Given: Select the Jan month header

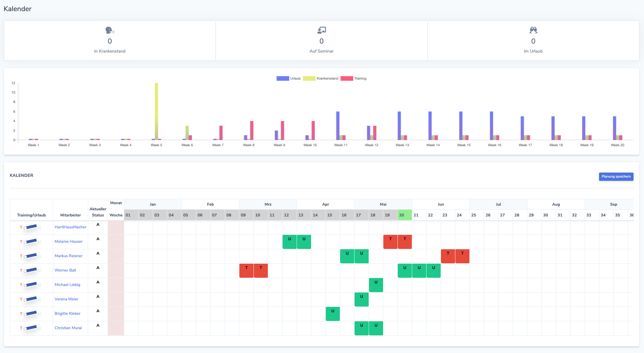Looking at the screenshot, I should tap(153, 204).
